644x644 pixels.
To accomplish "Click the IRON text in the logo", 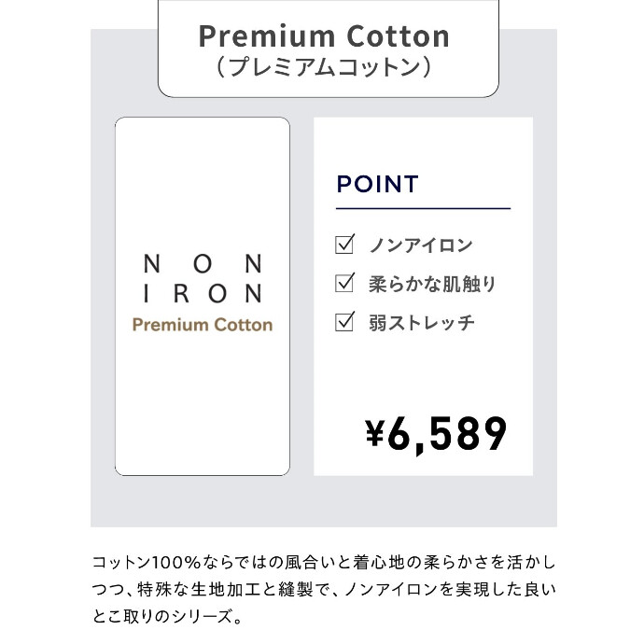I will pos(203,293).
